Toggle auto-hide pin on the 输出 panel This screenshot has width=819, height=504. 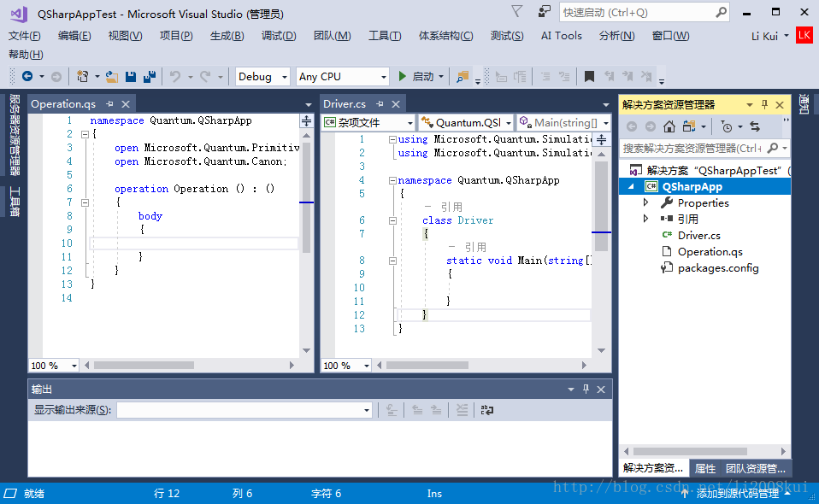tap(586, 389)
